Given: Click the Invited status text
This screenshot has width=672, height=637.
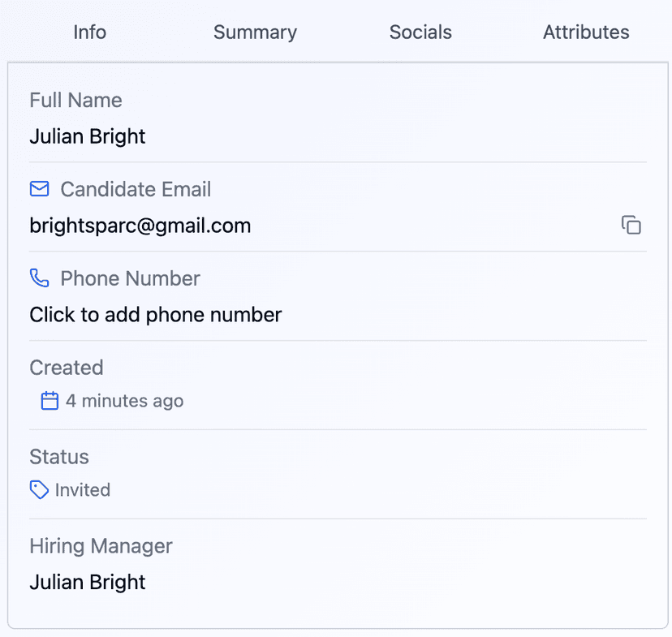Looking at the screenshot, I should click(x=83, y=490).
